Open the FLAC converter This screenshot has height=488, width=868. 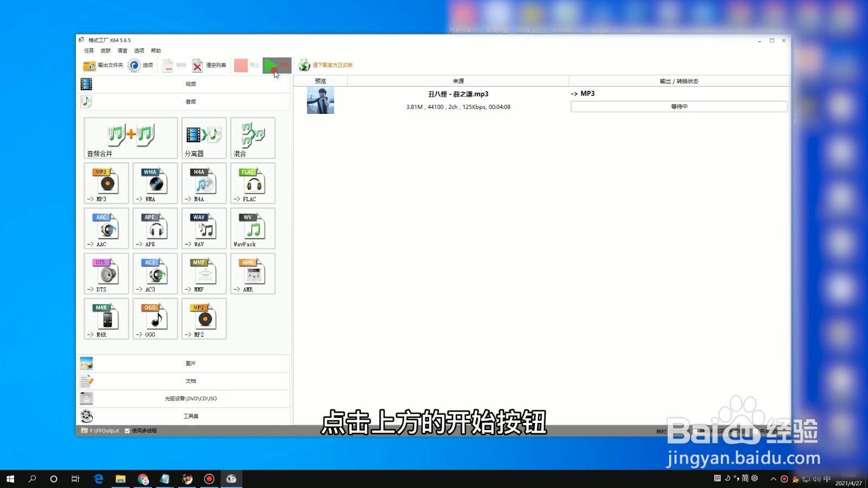point(252,183)
